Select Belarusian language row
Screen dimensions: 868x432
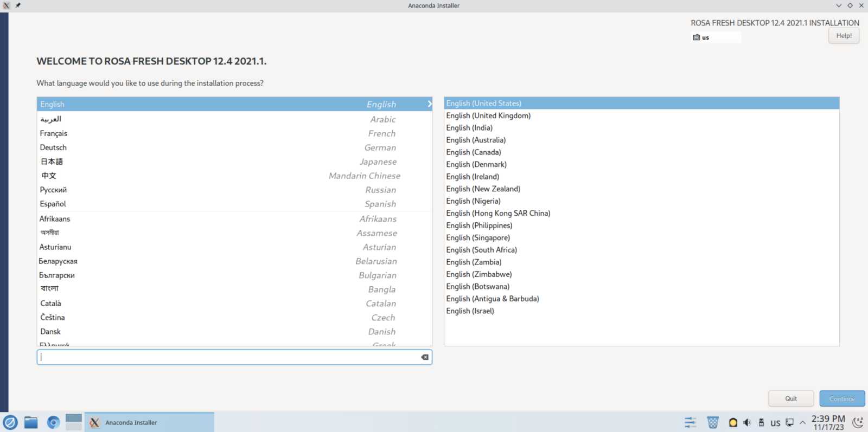(x=234, y=261)
